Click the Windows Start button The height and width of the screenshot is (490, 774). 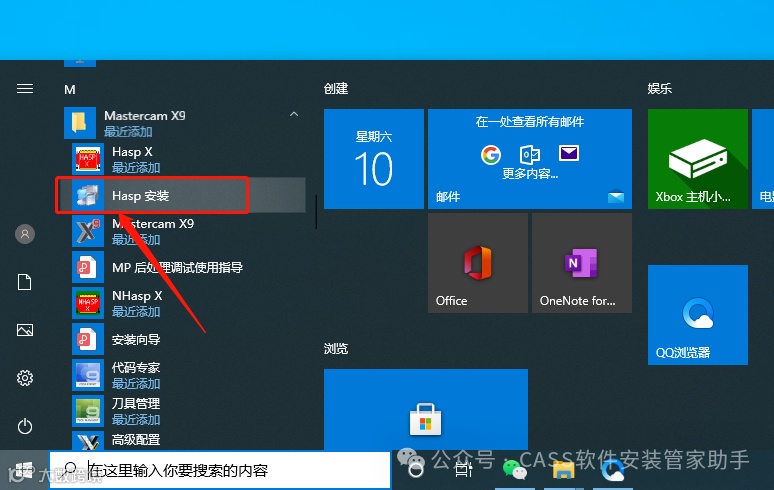pos(23,470)
